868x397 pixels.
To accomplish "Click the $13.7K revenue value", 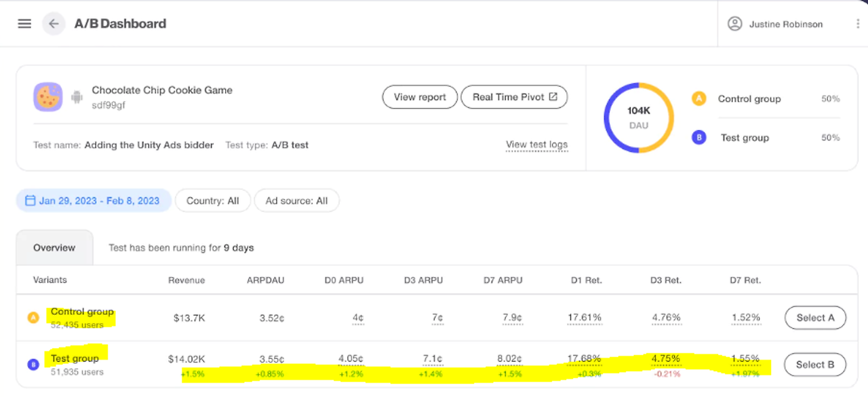I will 189,318.
